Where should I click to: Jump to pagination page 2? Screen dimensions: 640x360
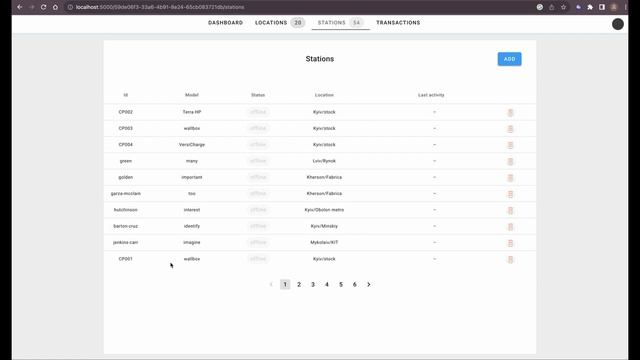pyautogui.click(x=299, y=284)
